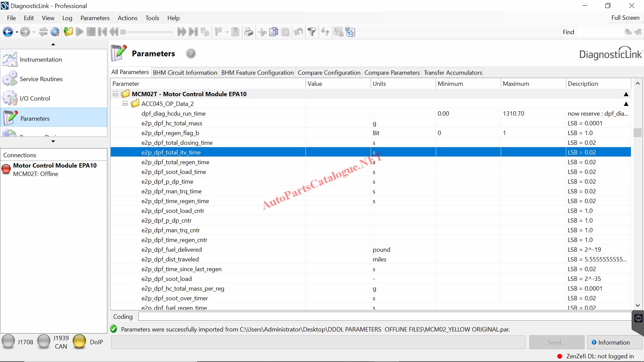Switch to BHM Feature Configuration tab
Image resolution: width=644 pixels, height=362 pixels.
(257, 73)
